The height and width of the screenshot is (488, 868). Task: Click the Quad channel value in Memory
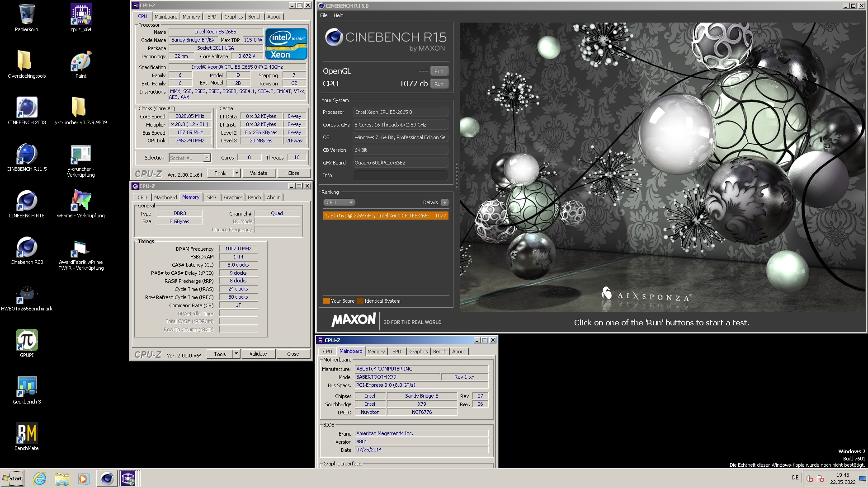(x=277, y=213)
